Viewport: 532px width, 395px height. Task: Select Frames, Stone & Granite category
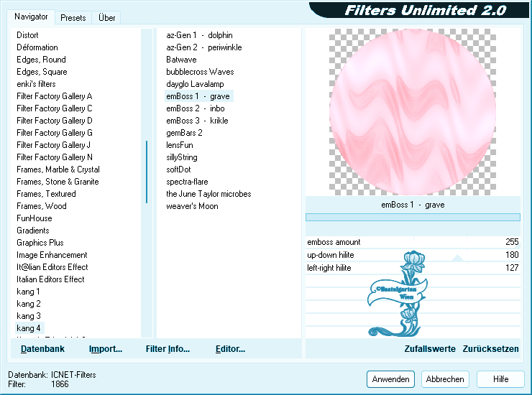(58, 182)
